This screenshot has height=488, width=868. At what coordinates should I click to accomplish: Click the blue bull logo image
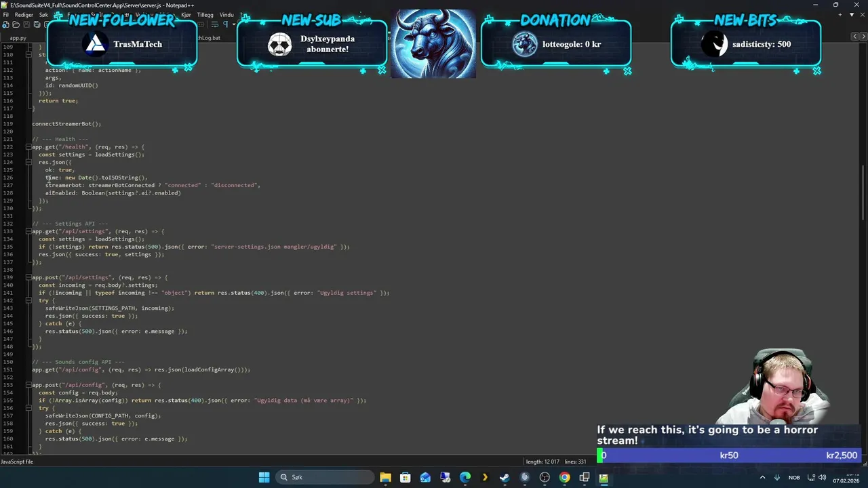[433, 43]
